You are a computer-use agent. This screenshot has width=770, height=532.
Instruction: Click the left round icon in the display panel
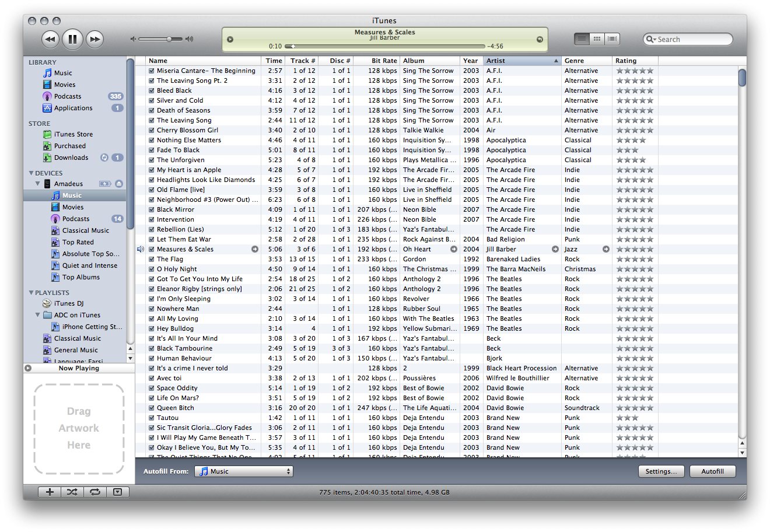click(230, 40)
